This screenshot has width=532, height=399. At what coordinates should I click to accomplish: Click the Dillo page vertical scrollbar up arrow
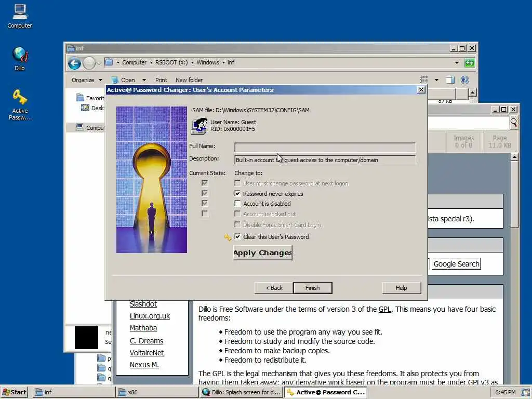[x=514, y=157]
